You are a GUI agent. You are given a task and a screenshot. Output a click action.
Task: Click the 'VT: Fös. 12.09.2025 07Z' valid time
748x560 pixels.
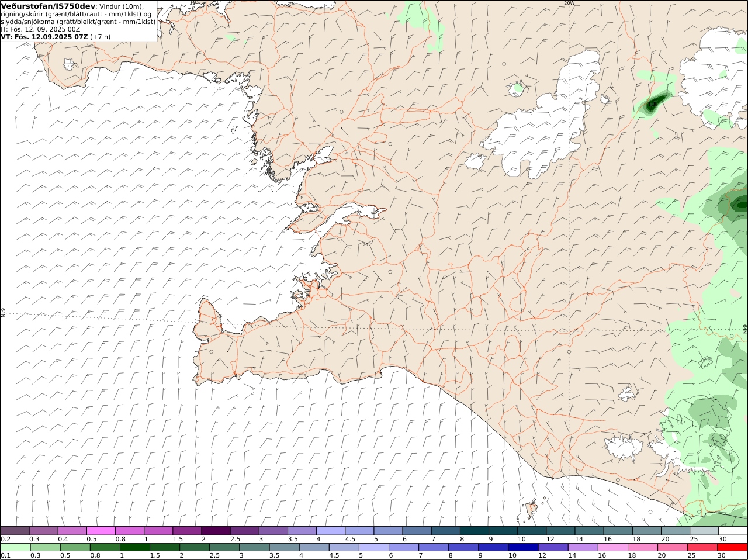point(44,36)
